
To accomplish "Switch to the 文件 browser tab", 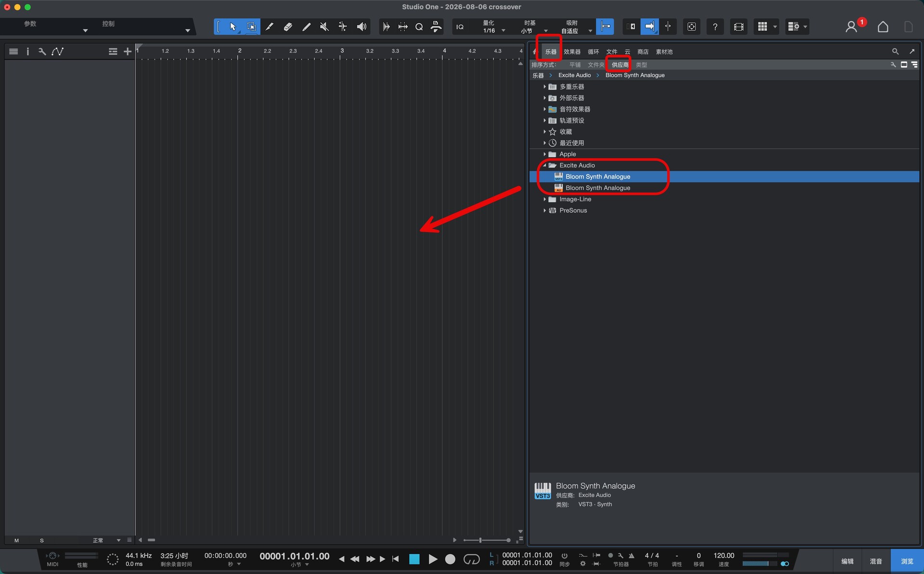I will (x=612, y=52).
